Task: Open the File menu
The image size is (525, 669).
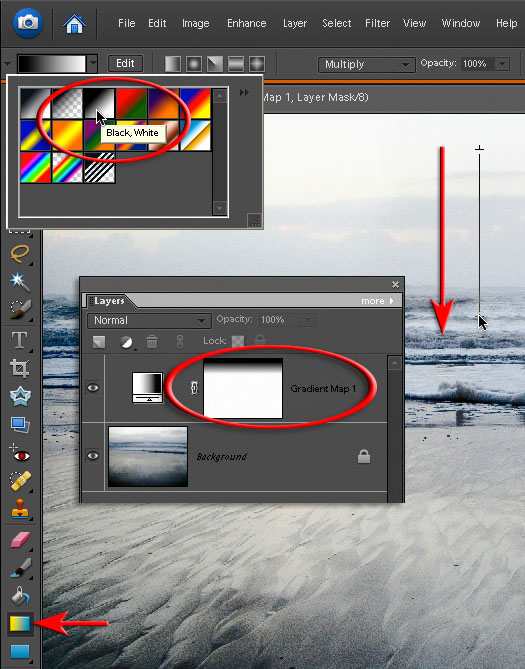Action: point(126,23)
